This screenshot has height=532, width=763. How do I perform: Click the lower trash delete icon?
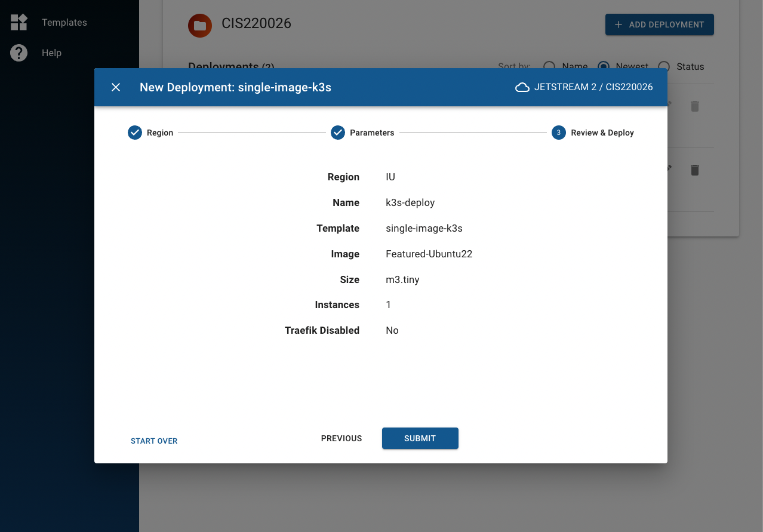[694, 170]
